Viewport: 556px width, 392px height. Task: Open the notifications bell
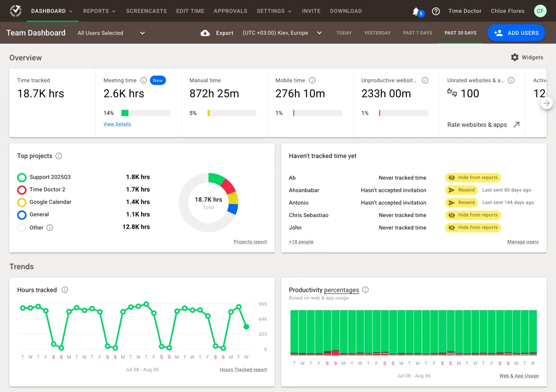click(x=416, y=11)
